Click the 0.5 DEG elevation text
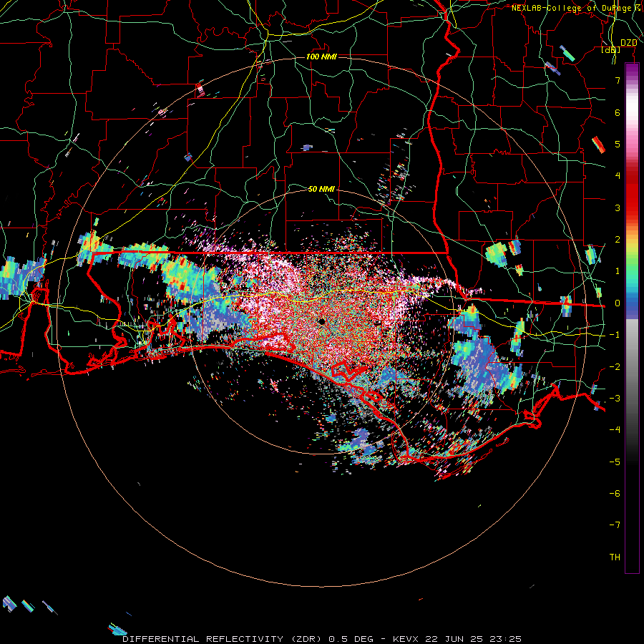Viewport: 644px width, 644px height. pyautogui.click(x=351, y=639)
